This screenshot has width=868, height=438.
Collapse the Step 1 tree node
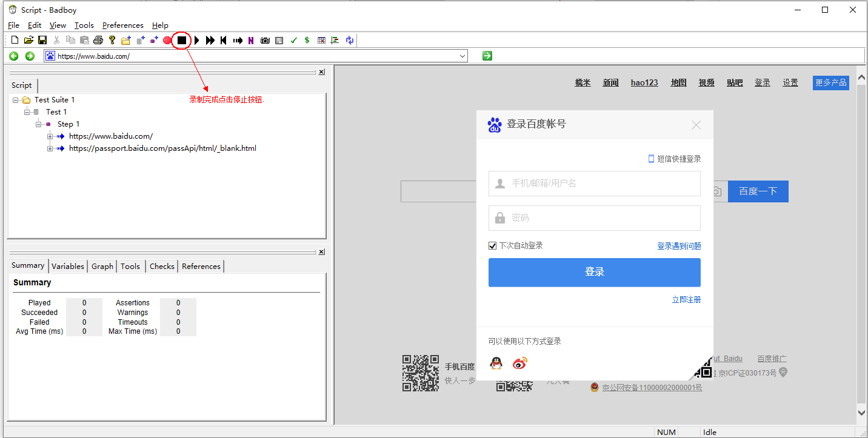[x=39, y=124]
